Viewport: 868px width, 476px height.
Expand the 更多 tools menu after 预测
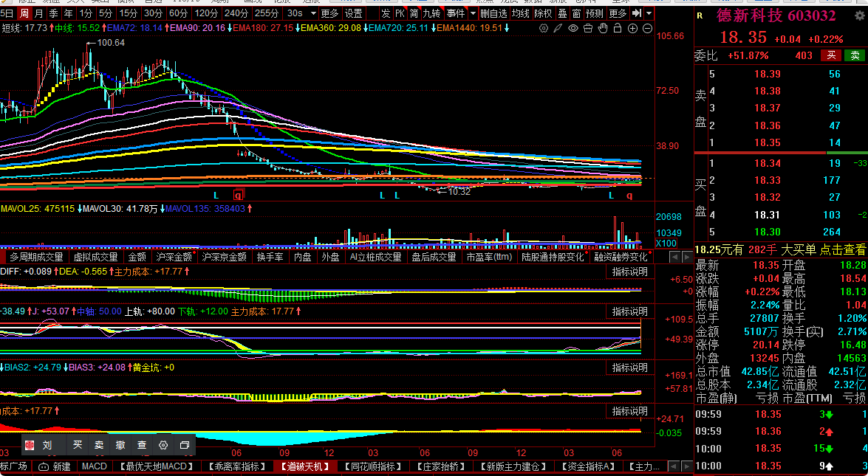(618, 13)
